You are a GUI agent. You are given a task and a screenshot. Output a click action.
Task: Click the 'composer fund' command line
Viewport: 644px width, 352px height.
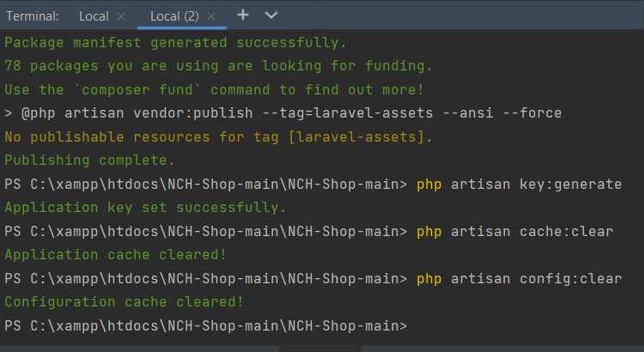click(214, 89)
